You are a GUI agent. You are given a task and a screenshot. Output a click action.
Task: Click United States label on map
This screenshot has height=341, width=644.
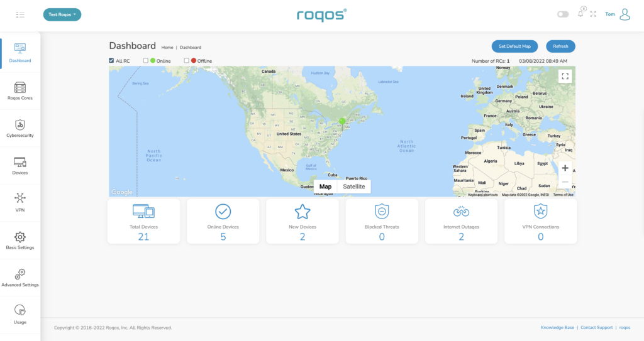[x=289, y=134]
